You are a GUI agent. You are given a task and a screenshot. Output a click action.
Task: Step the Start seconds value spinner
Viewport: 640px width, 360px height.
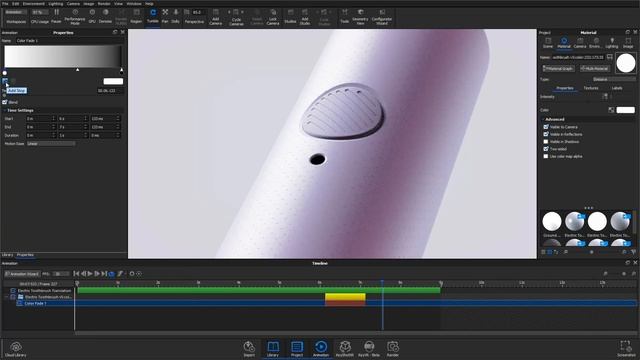tap(85, 118)
